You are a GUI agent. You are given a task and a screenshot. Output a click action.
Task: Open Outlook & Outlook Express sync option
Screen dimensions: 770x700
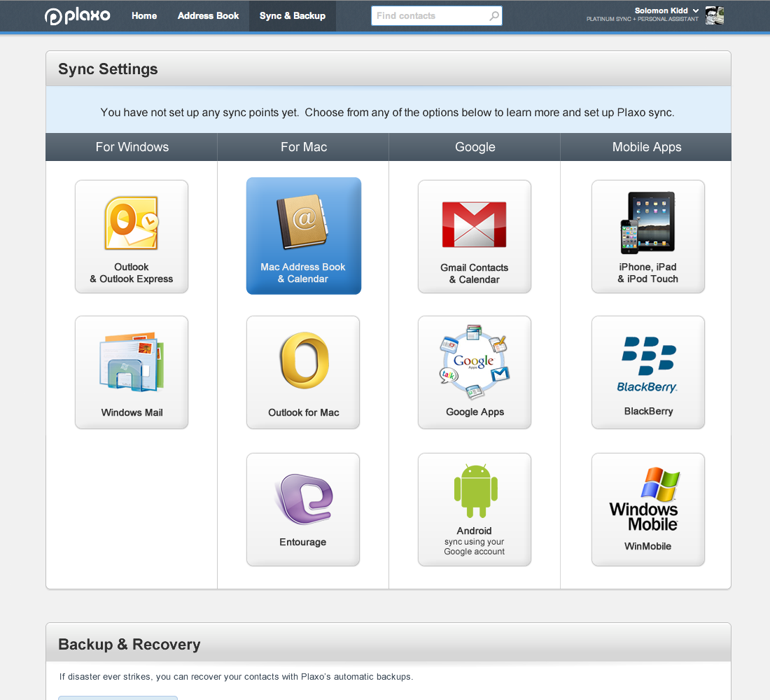(132, 237)
